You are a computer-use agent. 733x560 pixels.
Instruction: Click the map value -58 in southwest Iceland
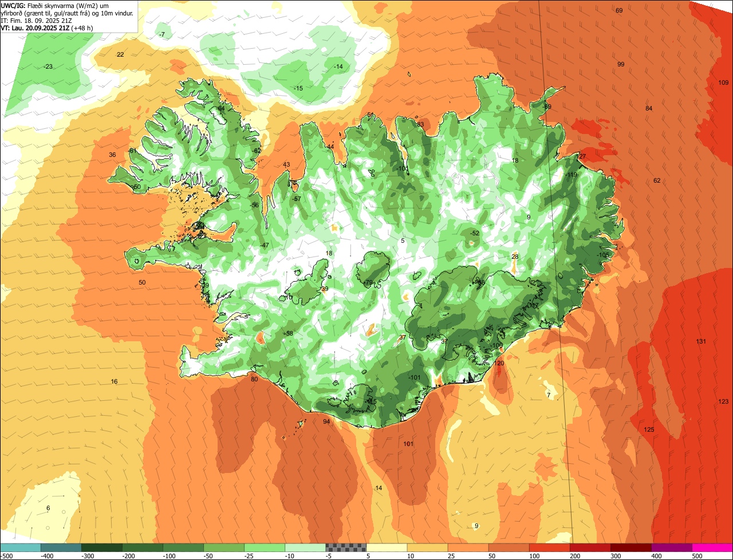[289, 333]
